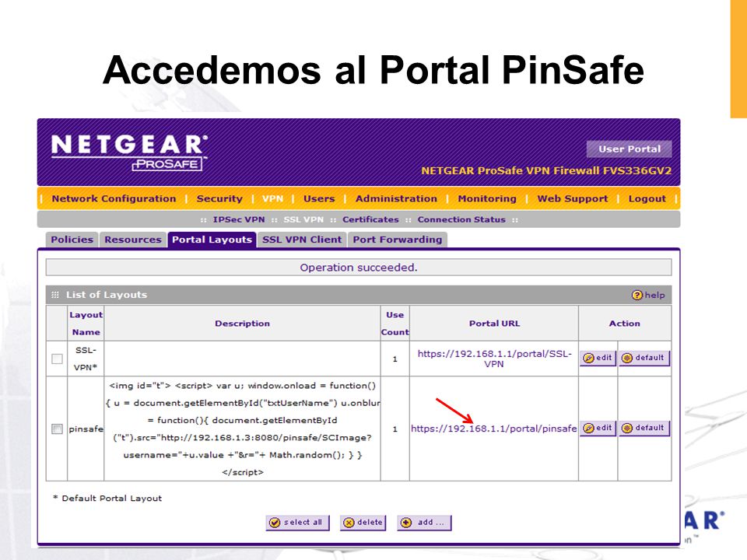The image size is (747, 560).
Task: Open the Monitoring menu
Action: (x=487, y=198)
